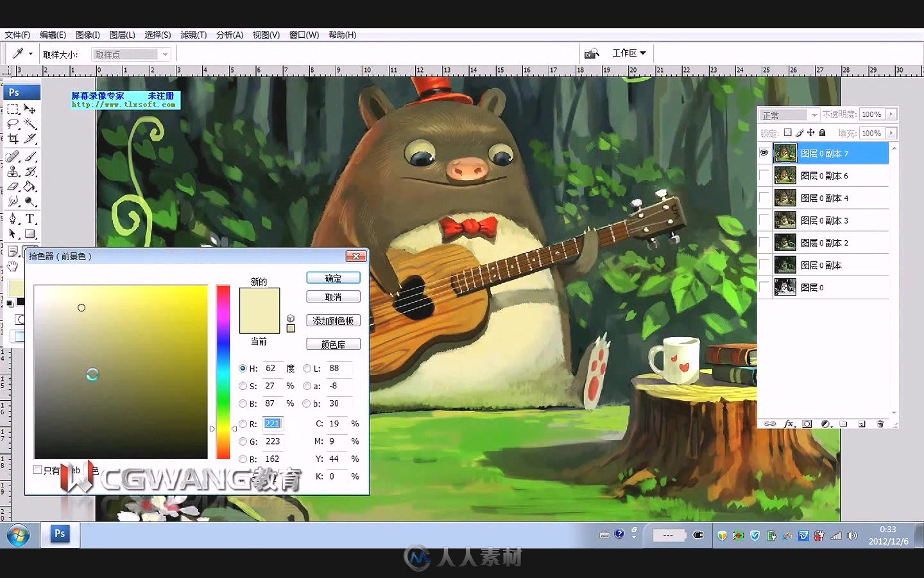This screenshot has height=578, width=924.
Task: Open the 文件(F) menu
Action: pyautogui.click(x=17, y=35)
